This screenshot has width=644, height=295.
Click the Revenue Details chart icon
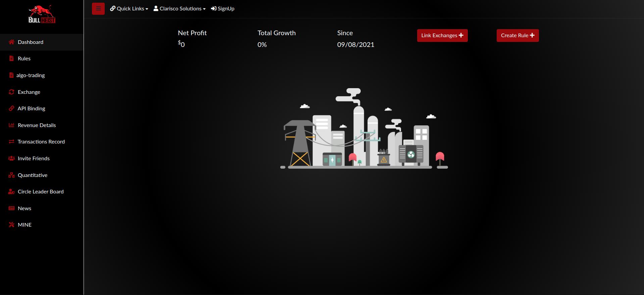point(11,125)
